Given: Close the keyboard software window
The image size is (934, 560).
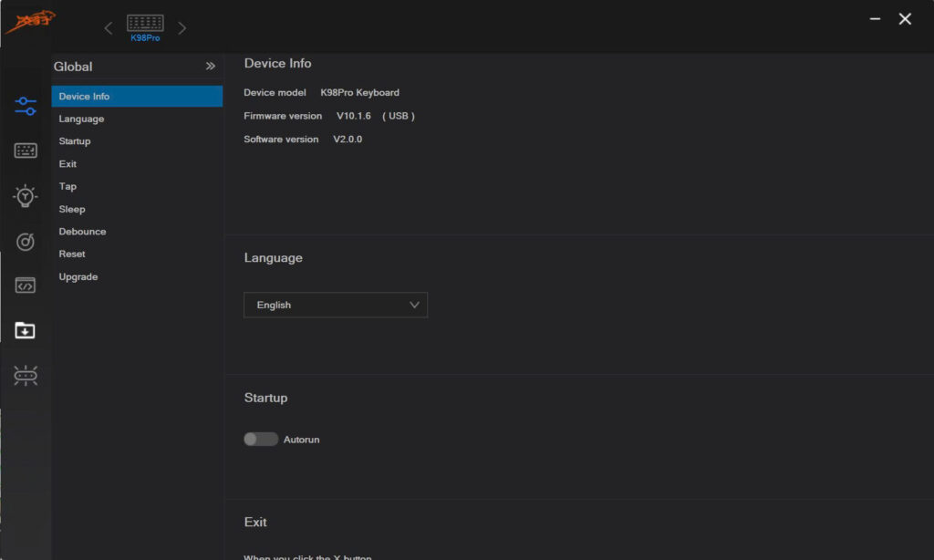Looking at the screenshot, I should point(905,19).
